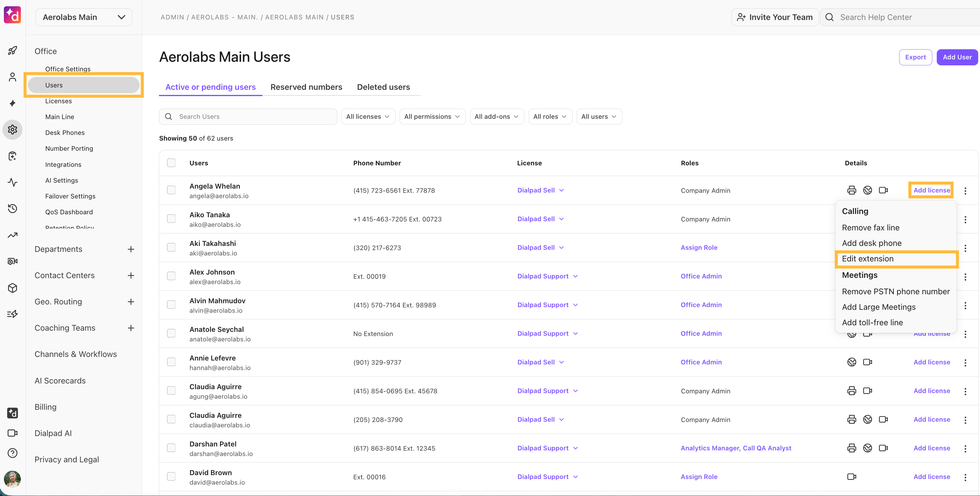
Task: Check the box for Aki Takahashi
Action: 171,247
